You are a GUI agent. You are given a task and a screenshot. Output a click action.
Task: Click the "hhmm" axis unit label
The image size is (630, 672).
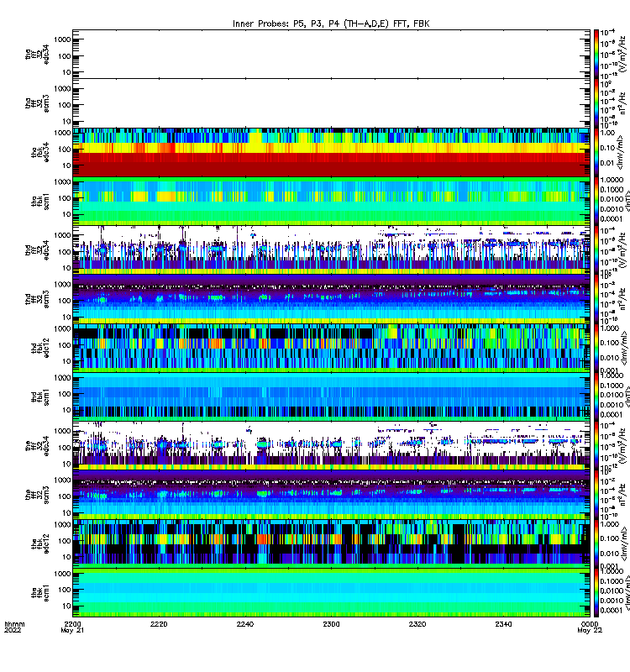[x=14, y=624]
